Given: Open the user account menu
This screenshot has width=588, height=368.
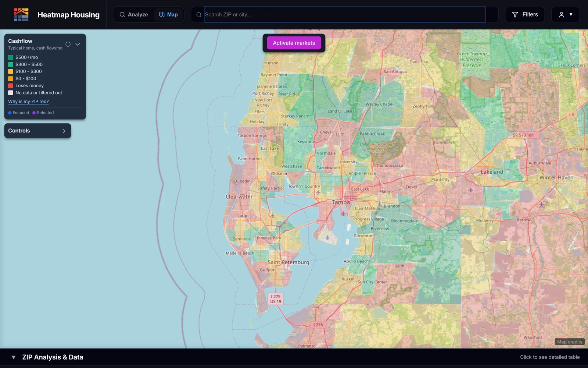Looking at the screenshot, I should pyautogui.click(x=566, y=15).
